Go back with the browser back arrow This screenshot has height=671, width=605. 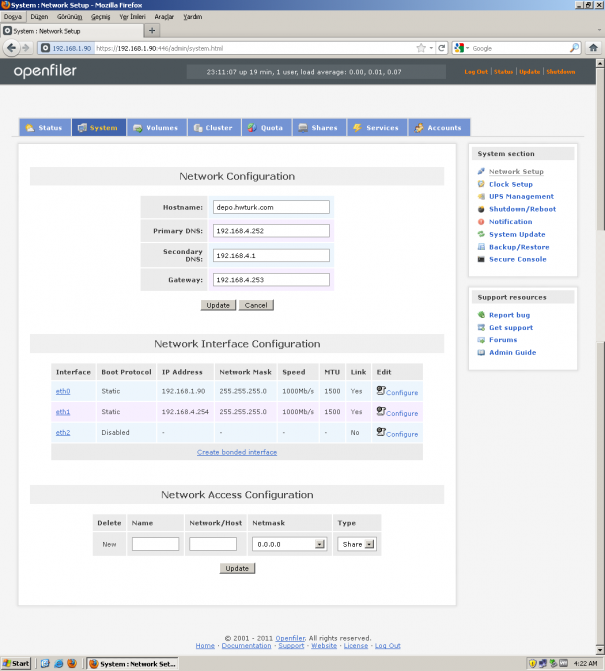pos(12,48)
